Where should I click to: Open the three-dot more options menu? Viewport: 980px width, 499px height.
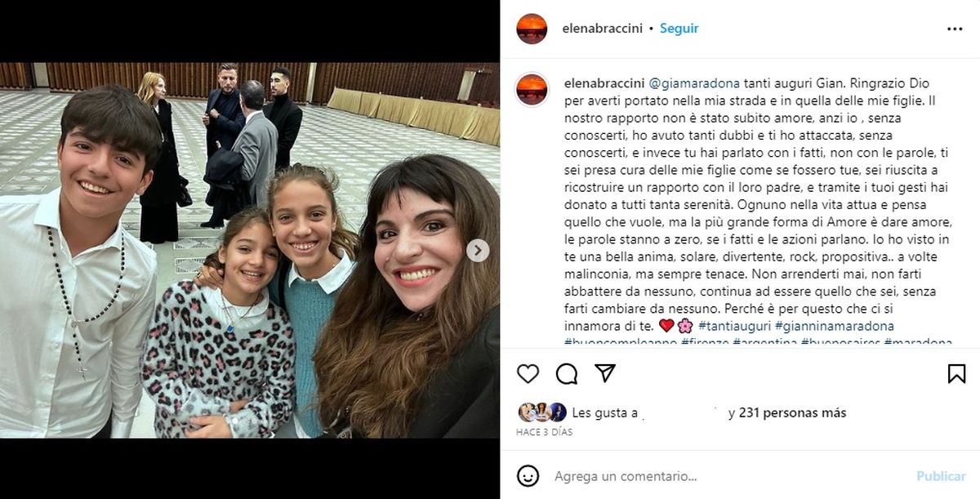coord(955,29)
